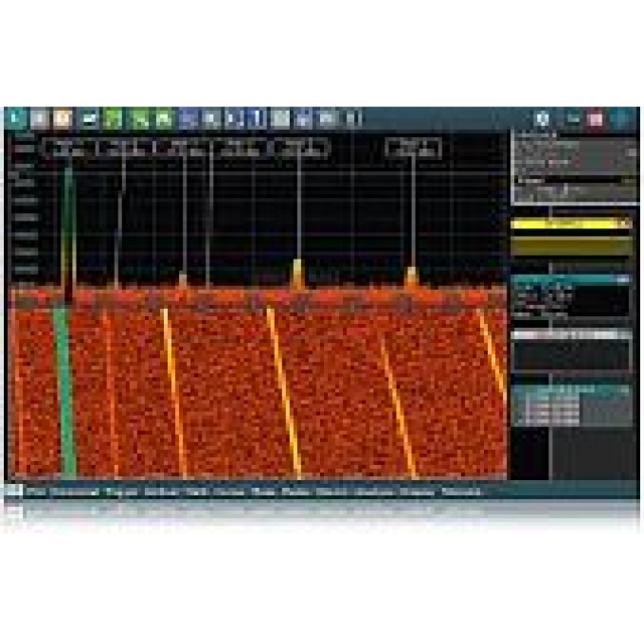Select the dark olive bar below yellow bar
This screenshot has width=644, height=644.
[571, 247]
